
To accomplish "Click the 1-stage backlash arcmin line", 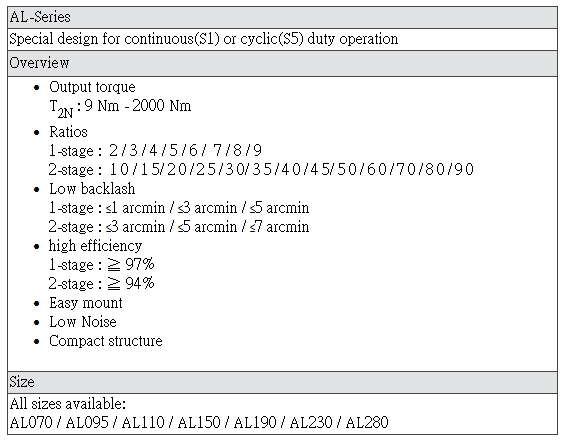I will click(179, 208).
